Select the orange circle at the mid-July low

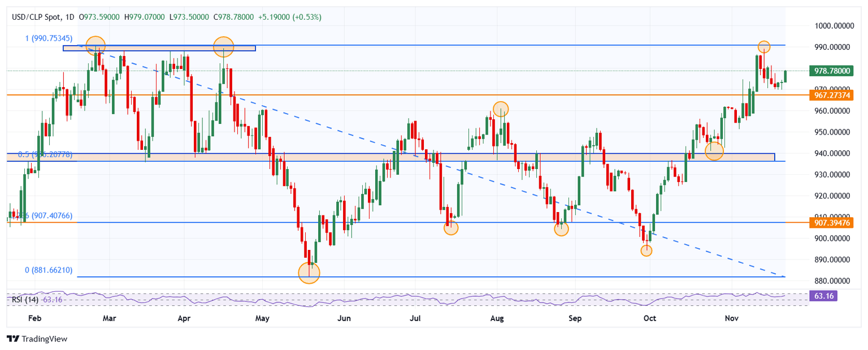[x=451, y=228]
